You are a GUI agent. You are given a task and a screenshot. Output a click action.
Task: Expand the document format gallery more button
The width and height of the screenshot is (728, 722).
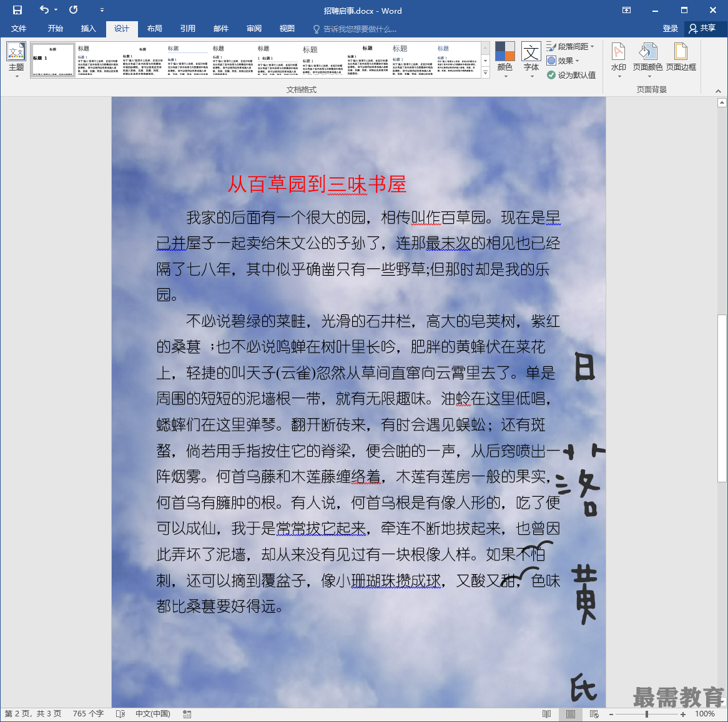486,73
